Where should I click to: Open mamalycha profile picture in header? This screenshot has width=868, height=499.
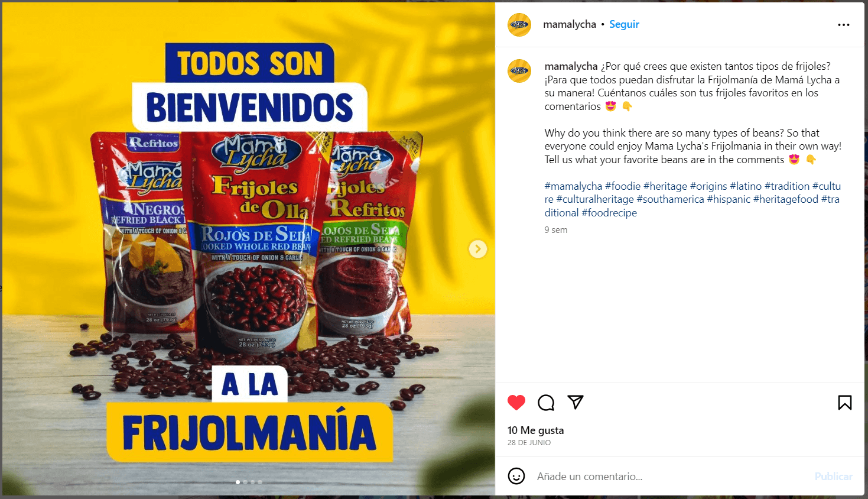[x=519, y=25]
